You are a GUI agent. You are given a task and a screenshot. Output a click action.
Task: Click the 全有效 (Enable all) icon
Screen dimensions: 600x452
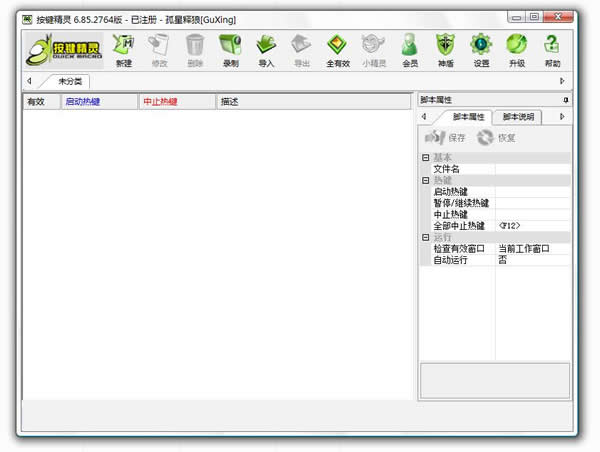[337, 49]
